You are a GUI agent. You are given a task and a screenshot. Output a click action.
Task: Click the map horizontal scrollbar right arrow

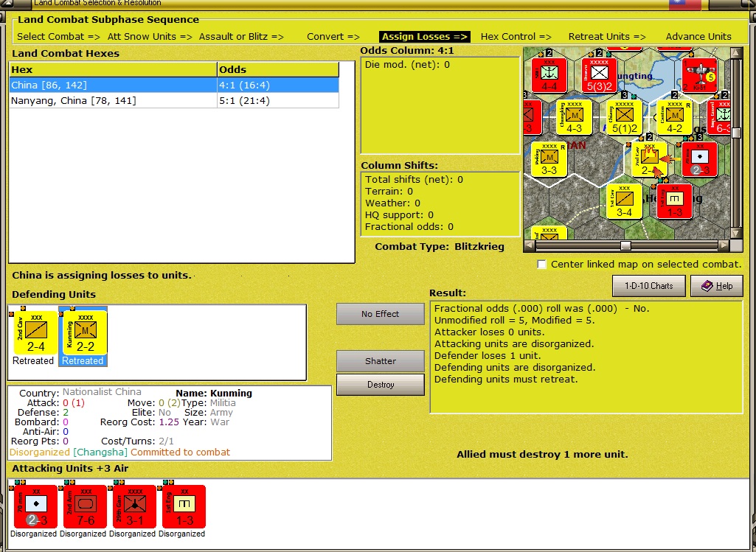coord(724,245)
